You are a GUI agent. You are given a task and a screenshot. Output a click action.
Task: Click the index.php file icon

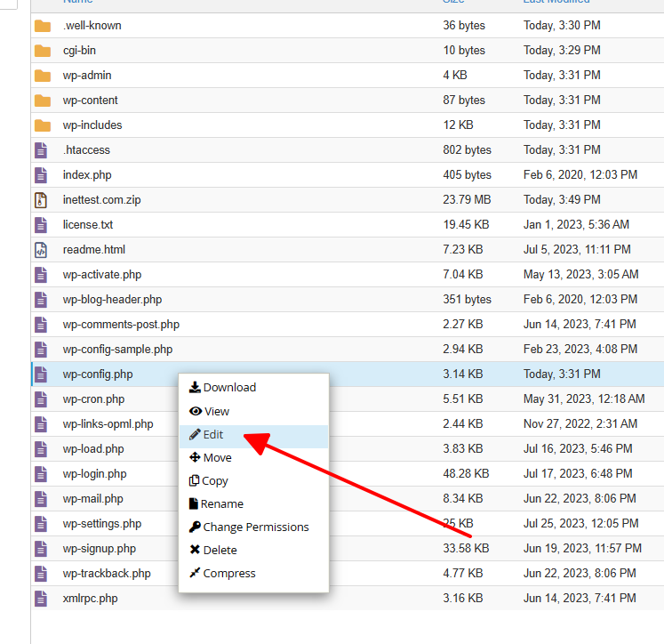[x=40, y=175]
